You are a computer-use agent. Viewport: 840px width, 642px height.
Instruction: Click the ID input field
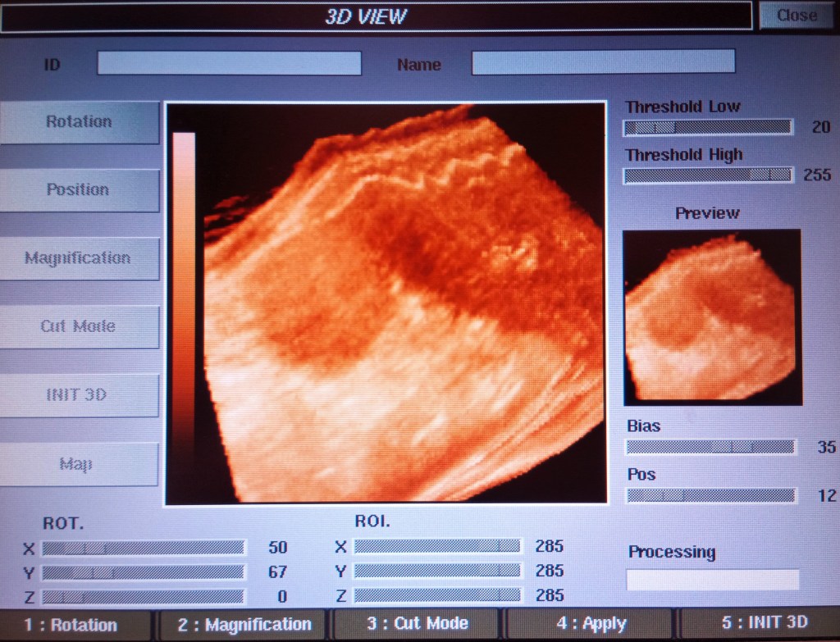[x=229, y=63]
